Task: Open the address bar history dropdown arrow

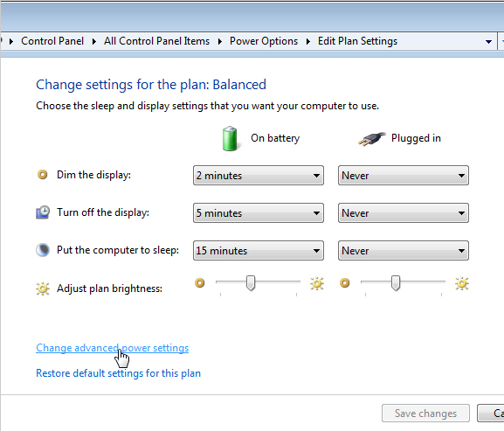Action: 488,41
